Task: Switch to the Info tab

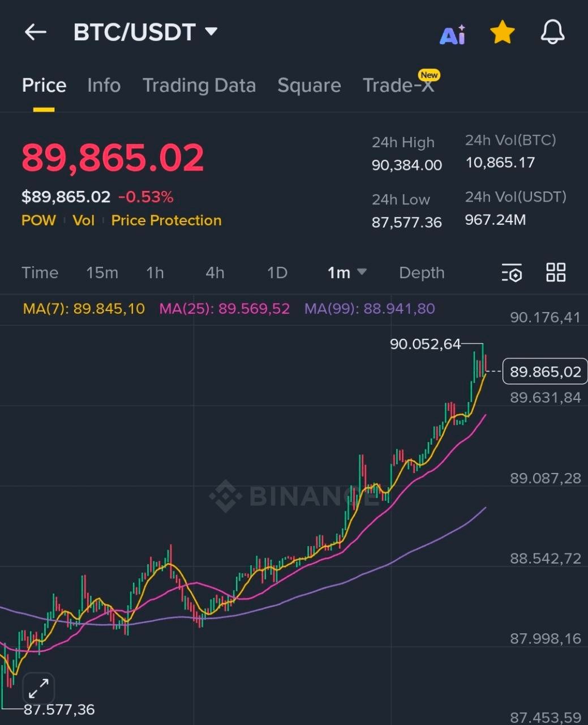Action: tap(104, 86)
